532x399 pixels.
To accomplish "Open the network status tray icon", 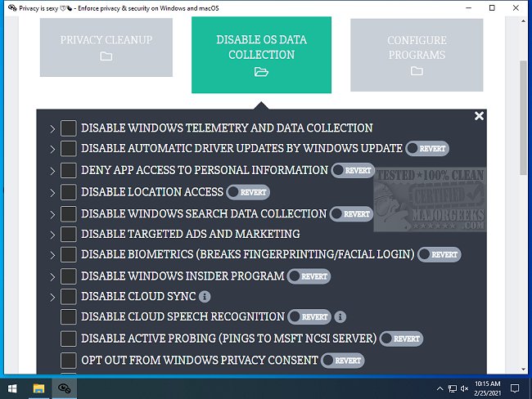I will pyautogui.click(x=453, y=388).
